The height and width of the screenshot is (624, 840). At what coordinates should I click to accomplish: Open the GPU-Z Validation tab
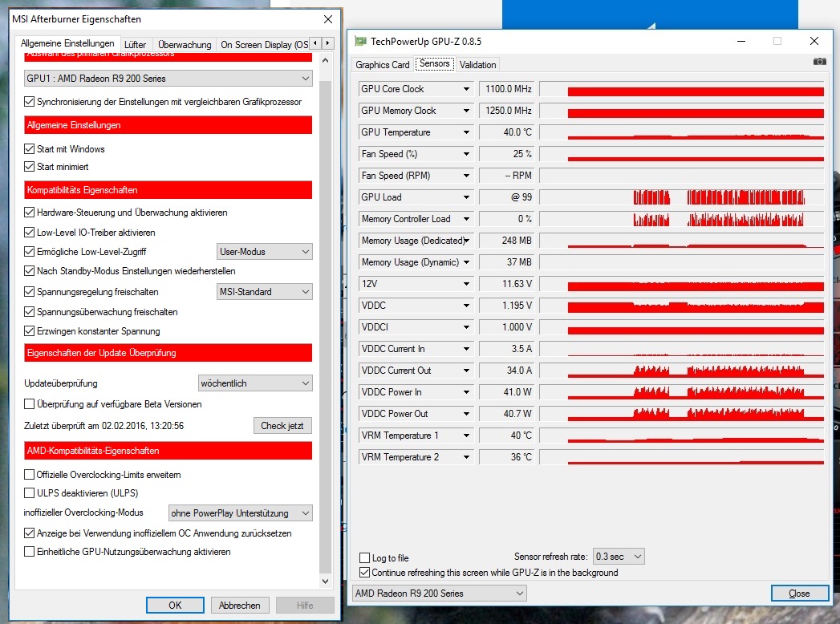click(x=478, y=65)
